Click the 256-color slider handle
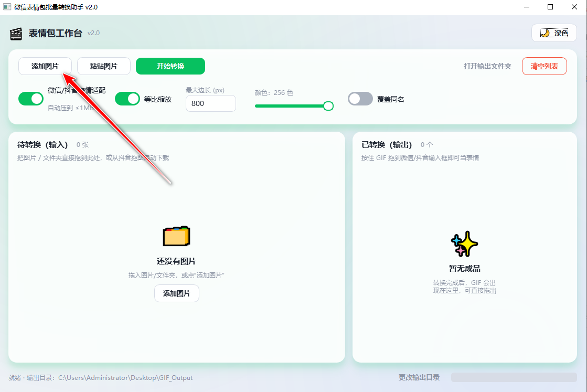This screenshot has width=587, height=392. tap(328, 106)
